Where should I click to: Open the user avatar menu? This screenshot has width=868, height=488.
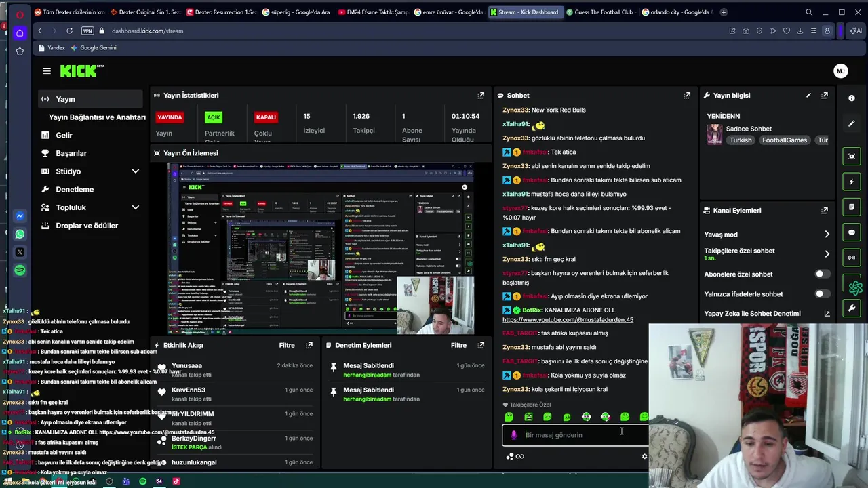pyautogui.click(x=840, y=70)
